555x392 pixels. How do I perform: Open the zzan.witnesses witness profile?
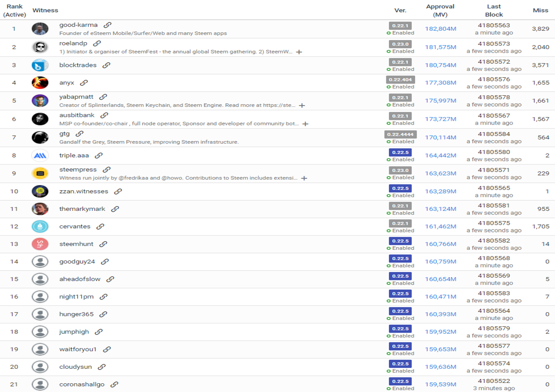pyautogui.click(x=84, y=191)
